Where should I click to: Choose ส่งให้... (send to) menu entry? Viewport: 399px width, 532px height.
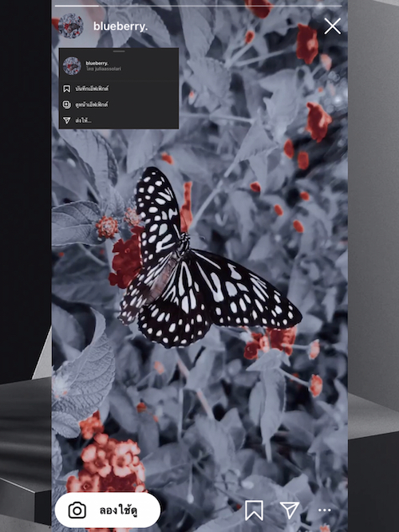[x=119, y=120]
